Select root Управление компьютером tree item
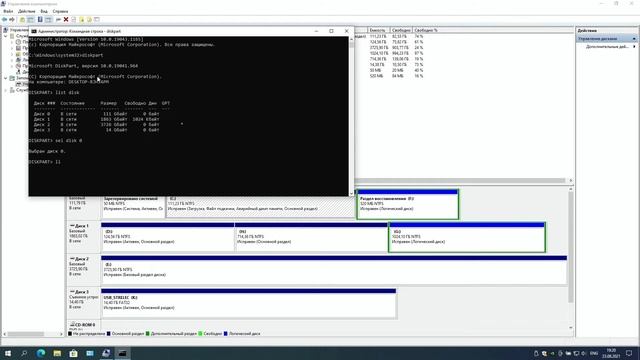The image size is (640, 360). [x=16, y=30]
